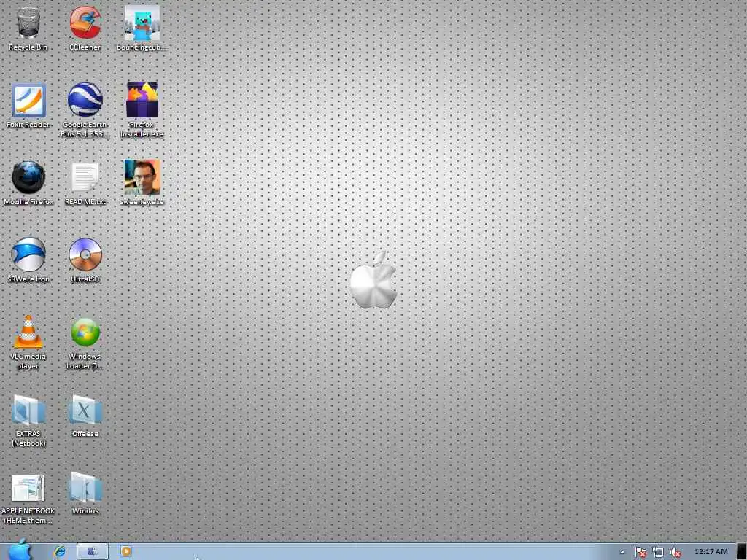Select the SRWare Iron shortcut
Viewport: 747px width, 560px height.
tap(28, 260)
